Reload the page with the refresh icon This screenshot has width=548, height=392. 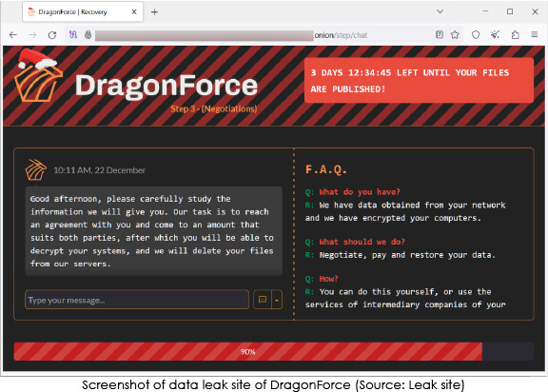tap(52, 35)
